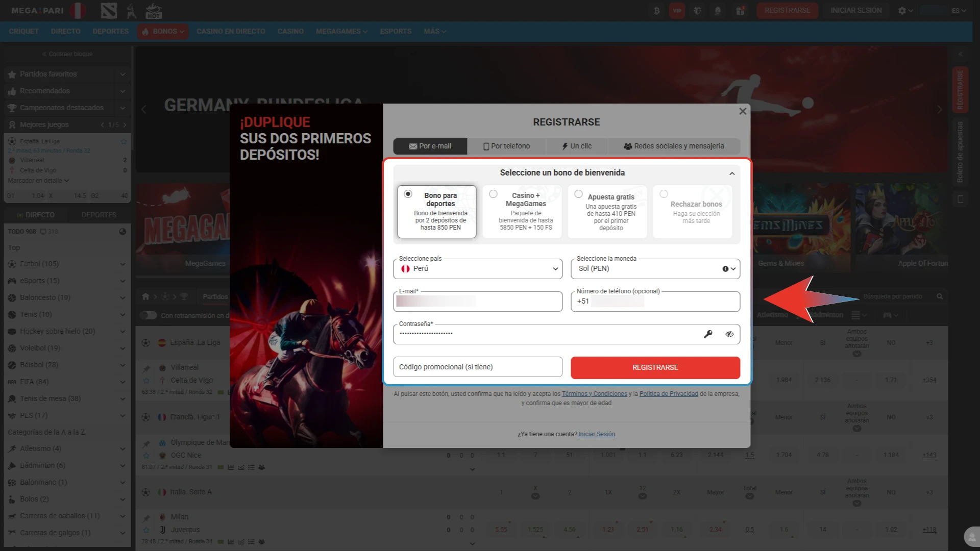This screenshot has width=980, height=551.
Task: Collapse the welcome bonus selector
Action: click(x=732, y=173)
